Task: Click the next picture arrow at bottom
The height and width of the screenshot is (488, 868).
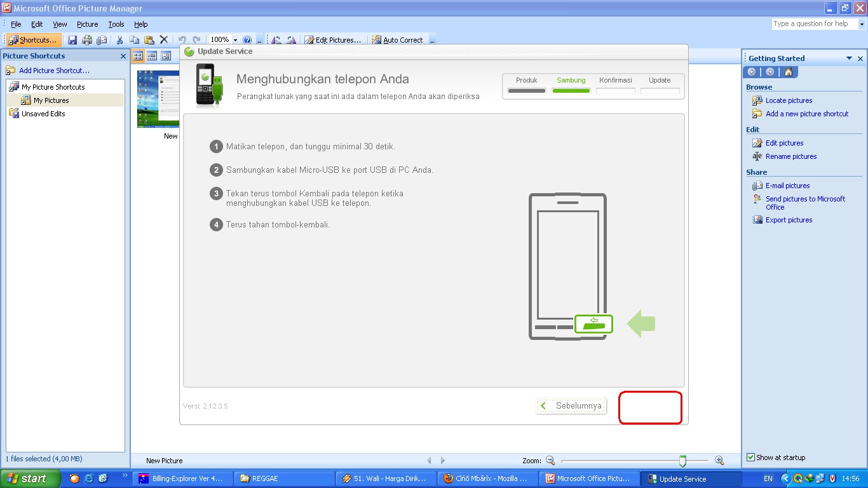Action: [x=443, y=461]
